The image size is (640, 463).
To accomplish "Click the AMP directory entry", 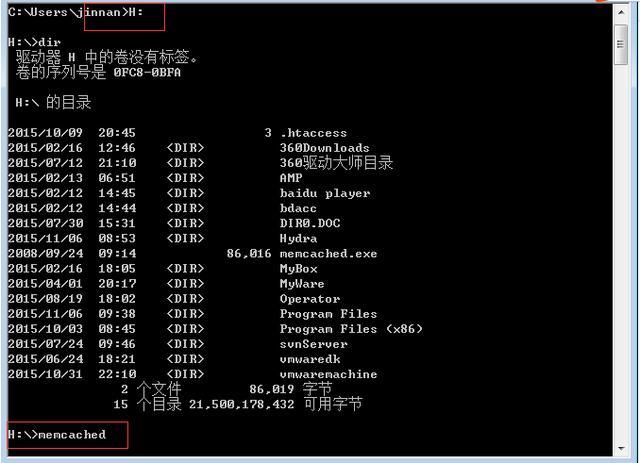I will tap(291, 178).
